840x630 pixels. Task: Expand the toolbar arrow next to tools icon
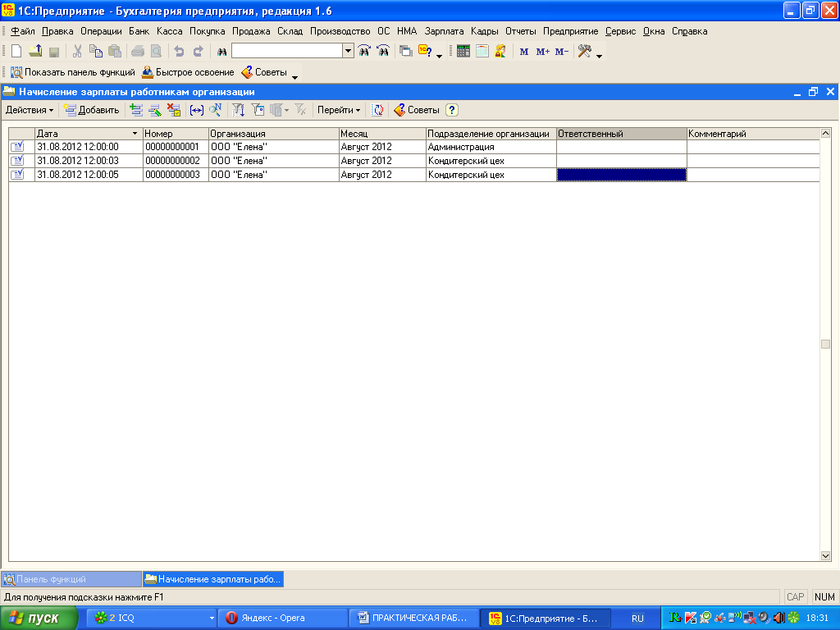(599, 57)
